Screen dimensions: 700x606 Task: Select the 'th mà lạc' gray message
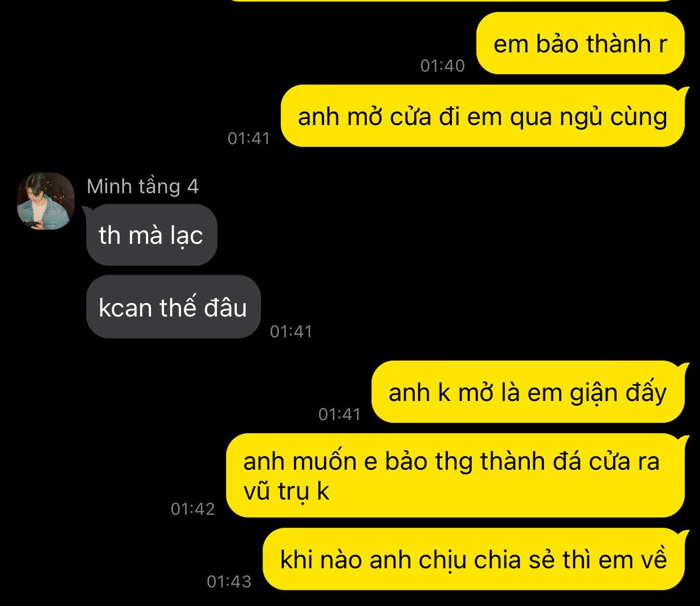click(150, 235)
